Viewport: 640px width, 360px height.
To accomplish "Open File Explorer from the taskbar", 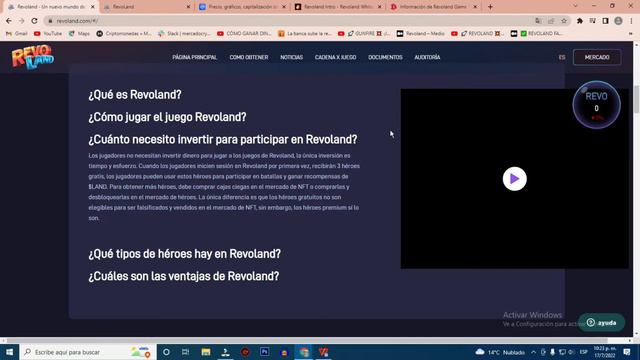I will click(x=206, y=352).
